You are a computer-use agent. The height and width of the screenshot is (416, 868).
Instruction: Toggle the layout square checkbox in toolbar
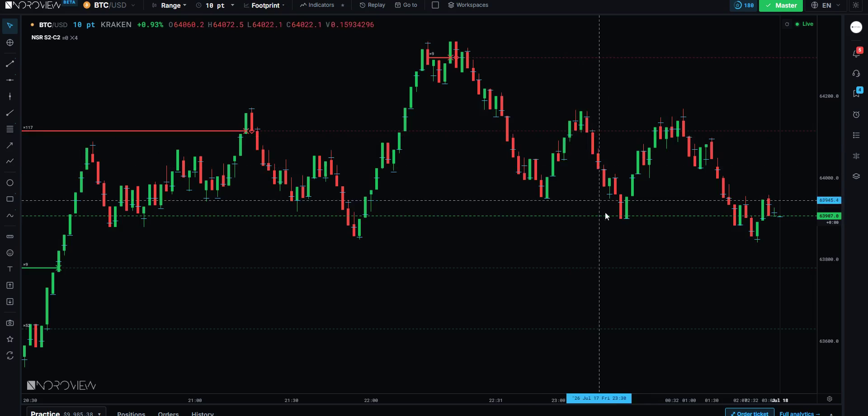pyautogui.click(x=435, y=5)
